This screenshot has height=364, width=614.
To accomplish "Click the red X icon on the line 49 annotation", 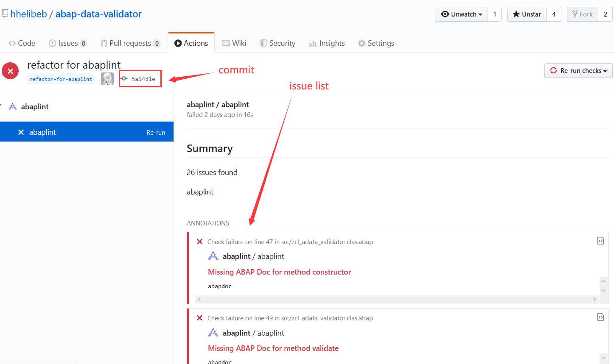I will pos(199,318).
